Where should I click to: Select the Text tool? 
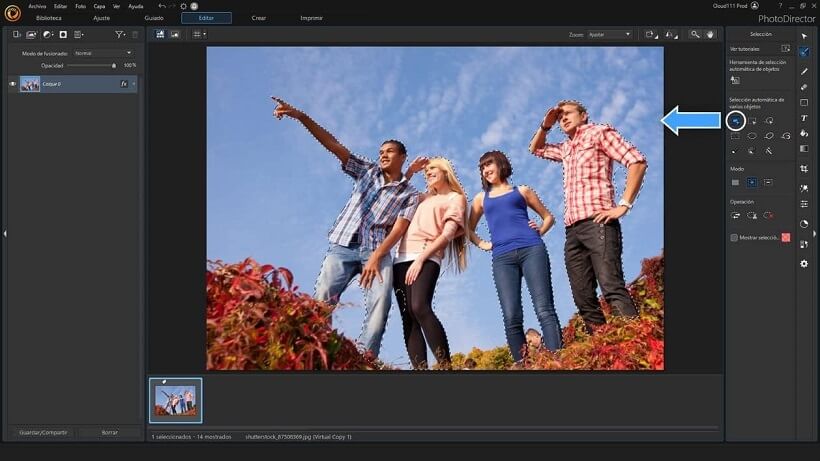[804, 118]
